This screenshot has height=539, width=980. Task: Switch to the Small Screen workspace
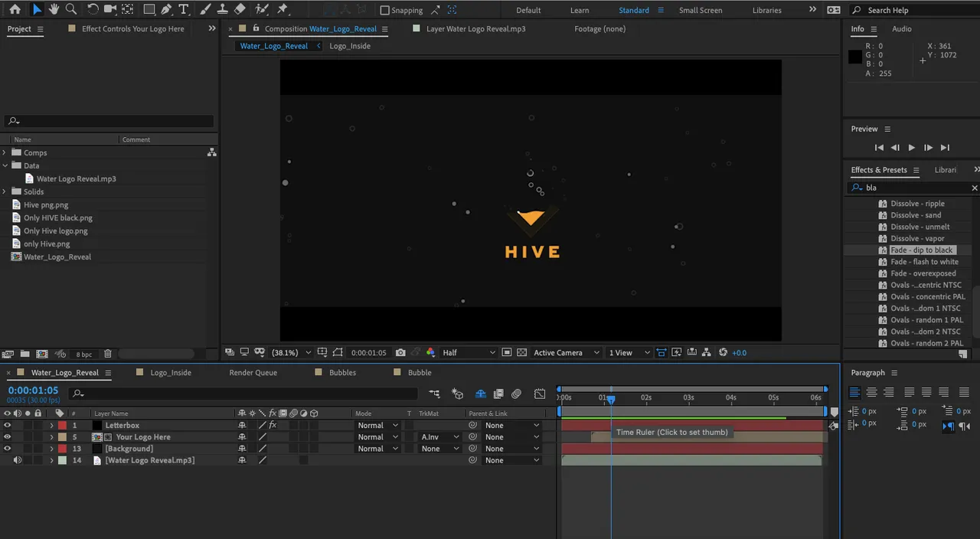[700, 10]
